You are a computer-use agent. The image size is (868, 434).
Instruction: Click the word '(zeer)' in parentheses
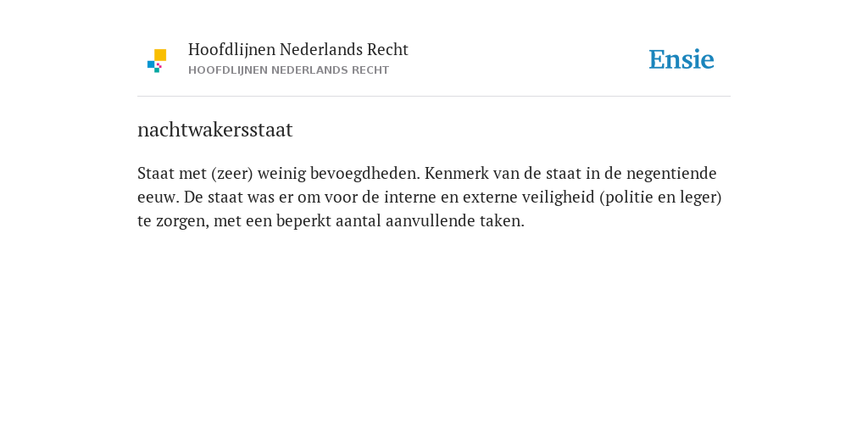(x=231, y=174)
